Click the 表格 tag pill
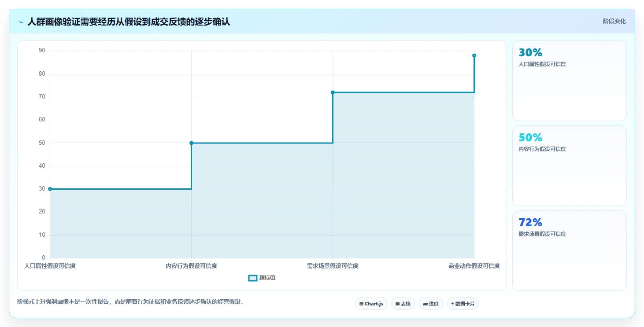The width and height of the screenshot is (644, 327). tap(403, 304)
